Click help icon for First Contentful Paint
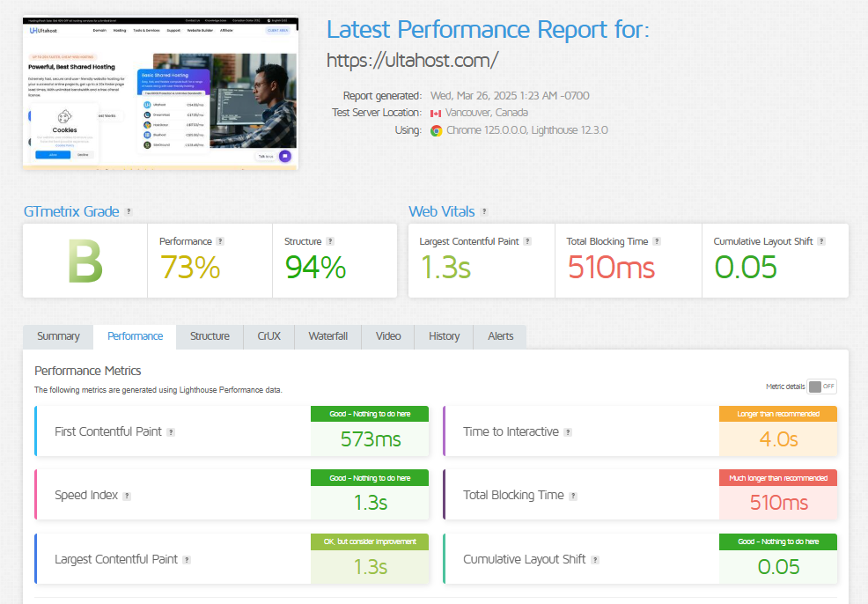868x604 pixels. click(171, 432)
